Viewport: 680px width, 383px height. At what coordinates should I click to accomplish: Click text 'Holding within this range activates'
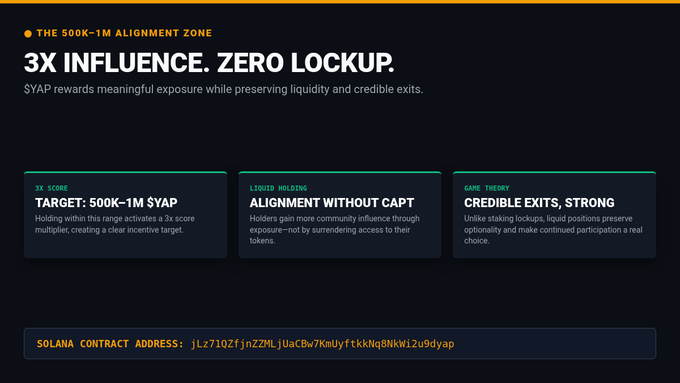pyautogui.click(x=115, y=224)
